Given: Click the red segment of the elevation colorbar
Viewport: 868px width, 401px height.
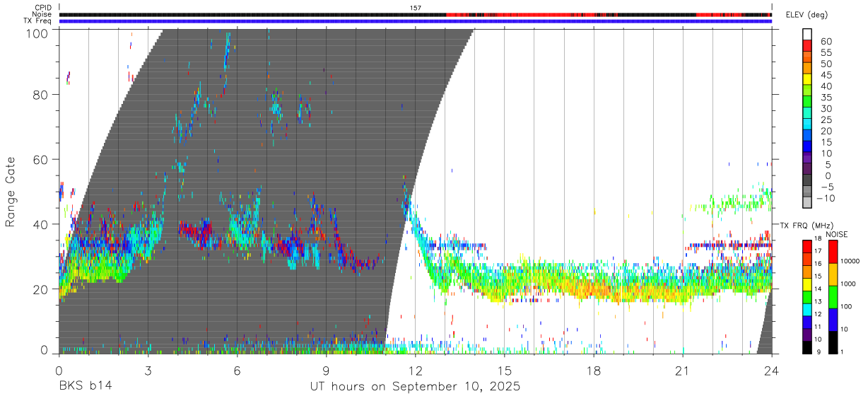Looking at the screenshot, I should pos(807,46).
